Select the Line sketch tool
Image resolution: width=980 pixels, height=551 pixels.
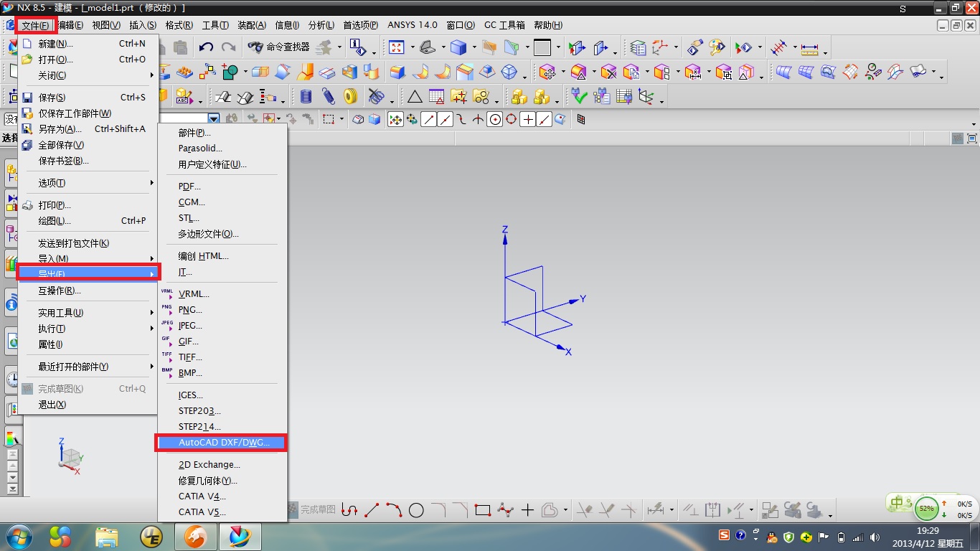point(372,510)
